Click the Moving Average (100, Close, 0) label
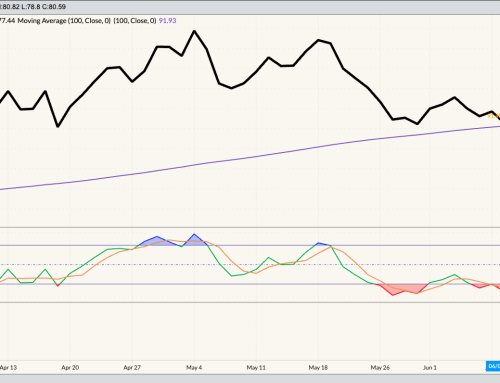Image resolution: width=500 pixels, height=383 pixels. (64, 21)
